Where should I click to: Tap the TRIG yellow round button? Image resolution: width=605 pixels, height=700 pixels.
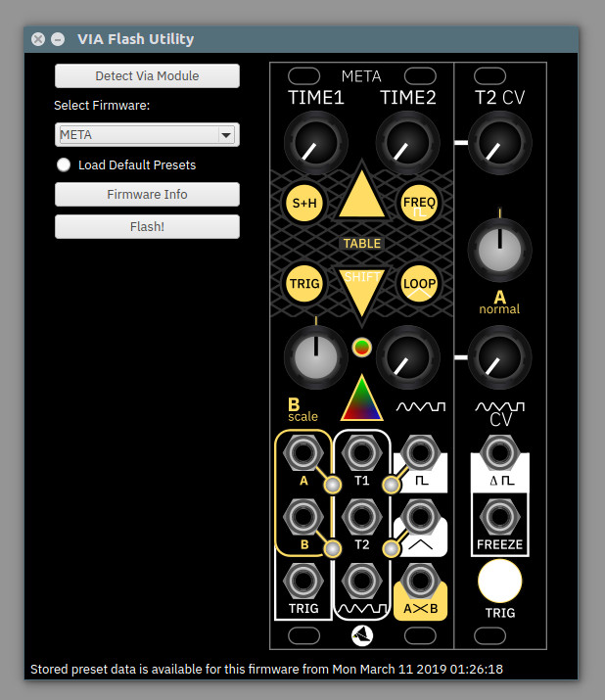pos(304,284)
